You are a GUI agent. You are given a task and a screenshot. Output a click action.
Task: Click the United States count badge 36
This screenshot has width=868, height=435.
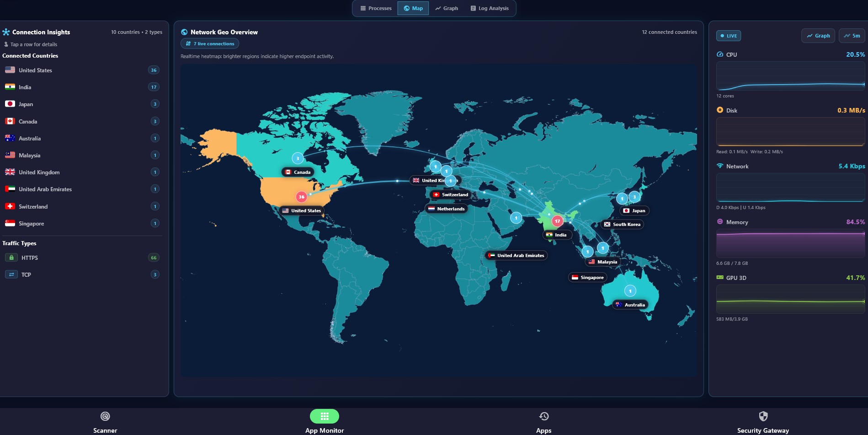coord(154,70)
